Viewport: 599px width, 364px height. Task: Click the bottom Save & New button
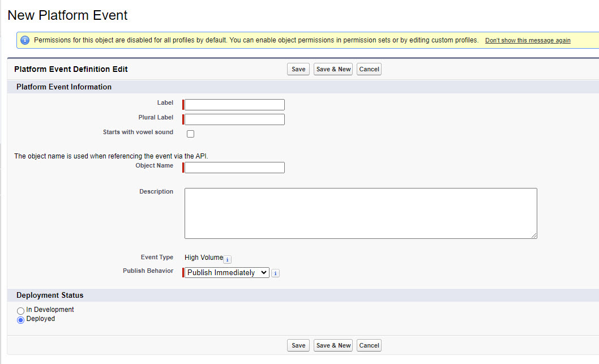click(333, 345)
